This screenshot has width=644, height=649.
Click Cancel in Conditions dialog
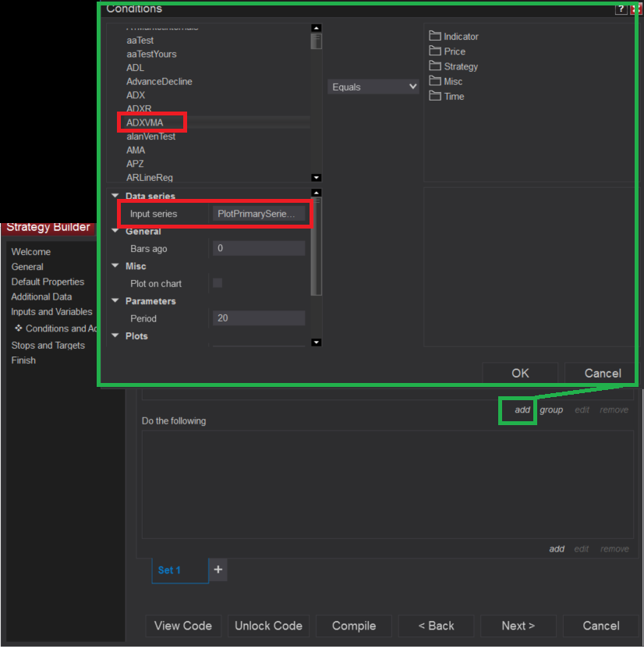pyautogui.click(x=602, y=373)
